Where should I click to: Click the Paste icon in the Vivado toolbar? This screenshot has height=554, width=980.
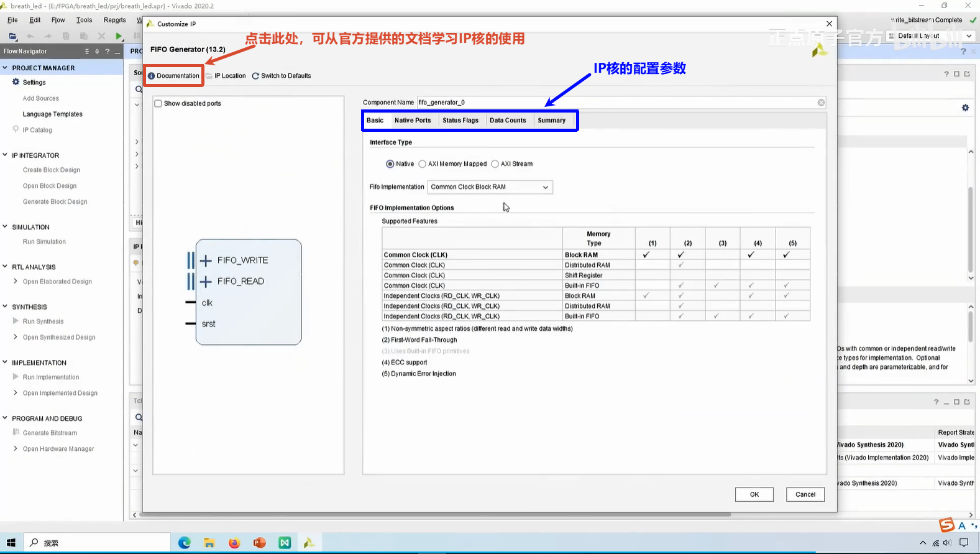(84, 36)
